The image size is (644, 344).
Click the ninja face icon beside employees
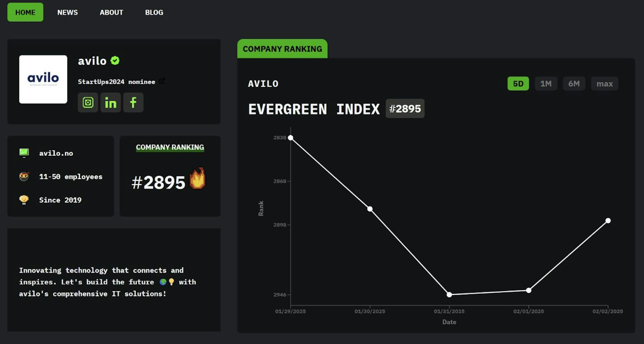[x=24, y=177]
